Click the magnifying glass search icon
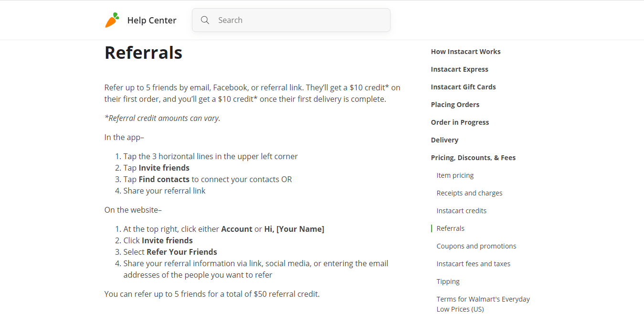This screenshot has height=314, width=644. coord(205,20)
